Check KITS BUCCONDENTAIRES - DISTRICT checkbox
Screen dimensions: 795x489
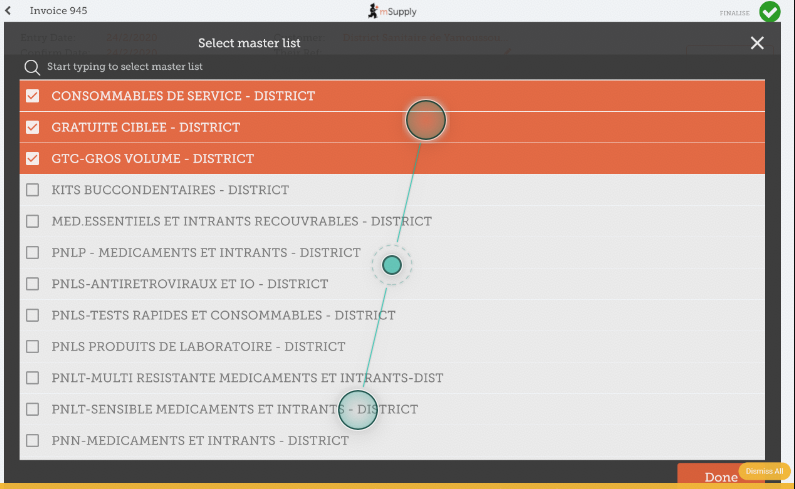[x=32, y=190]
